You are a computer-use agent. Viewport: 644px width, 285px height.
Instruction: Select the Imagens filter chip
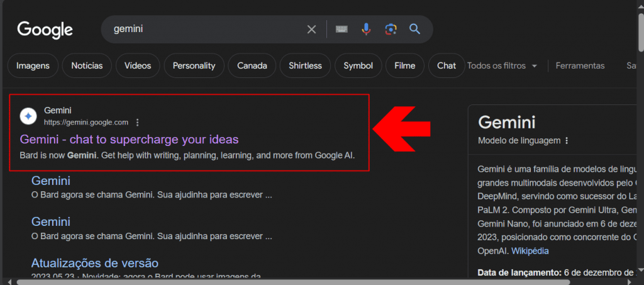33,65
